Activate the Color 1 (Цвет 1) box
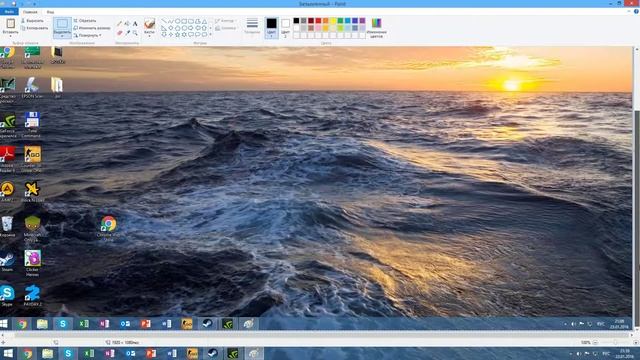 271,28
